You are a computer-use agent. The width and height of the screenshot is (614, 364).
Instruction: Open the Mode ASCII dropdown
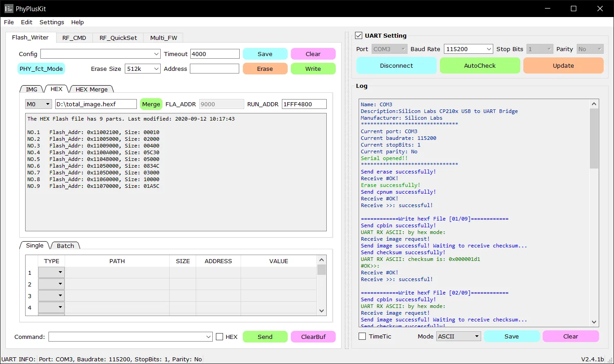coord(458,336)
